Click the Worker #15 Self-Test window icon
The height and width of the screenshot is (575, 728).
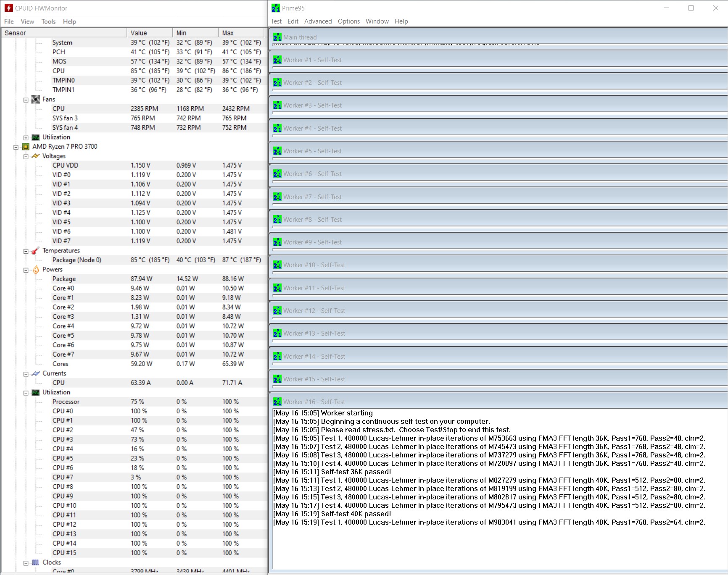click(277, 379)
